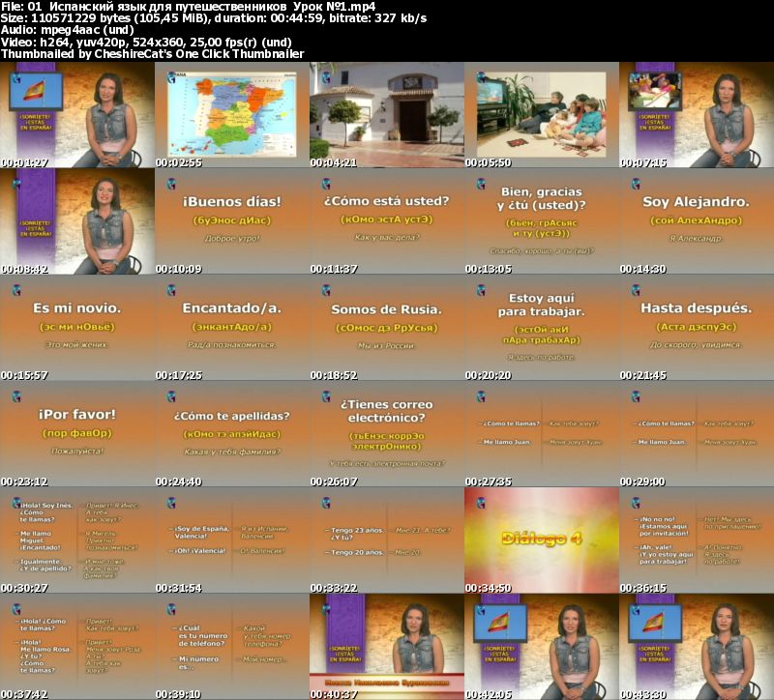
Task: Click the 'Es mi novio.' thumbnail
Action: point(76,328)
